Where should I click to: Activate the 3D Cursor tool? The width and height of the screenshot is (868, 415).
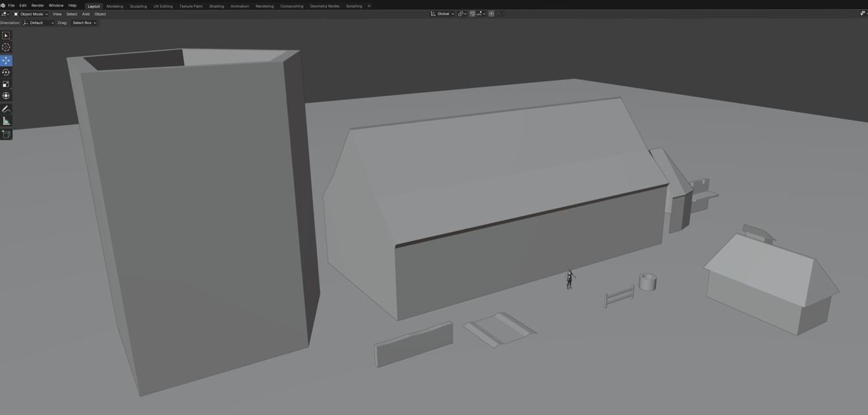click(6, 47)
